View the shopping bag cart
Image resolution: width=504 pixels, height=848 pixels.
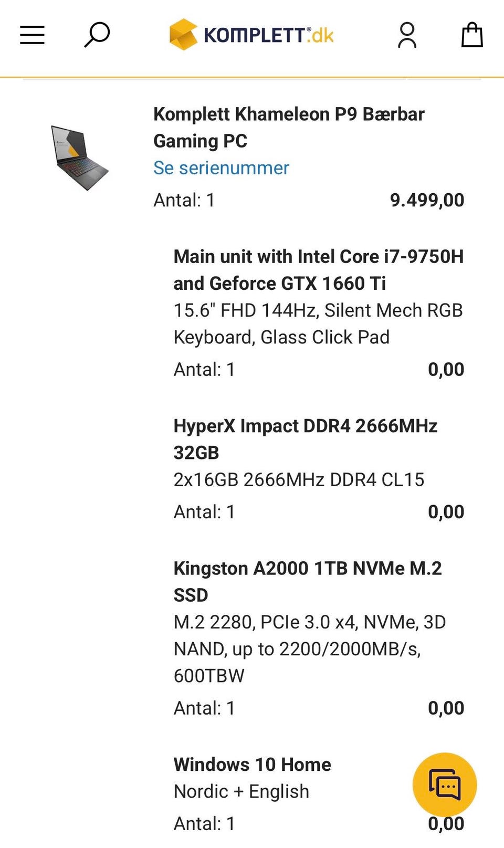pos(471,35)
